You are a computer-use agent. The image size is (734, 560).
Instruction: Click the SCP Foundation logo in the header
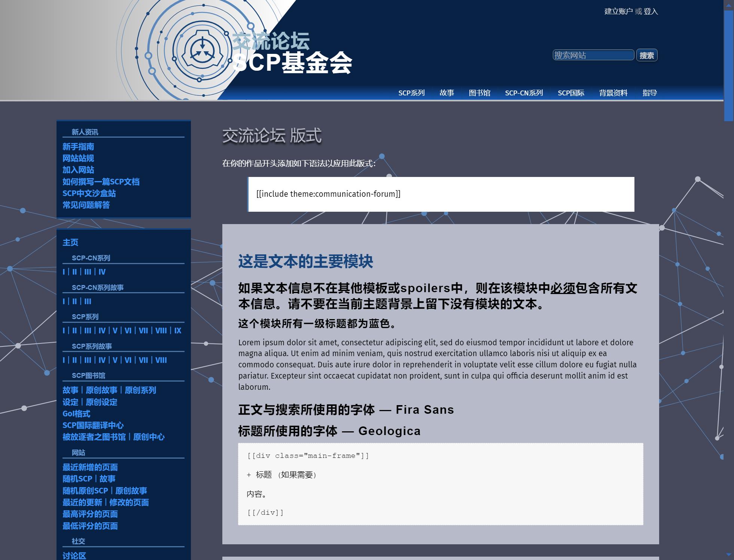[202, 48]
